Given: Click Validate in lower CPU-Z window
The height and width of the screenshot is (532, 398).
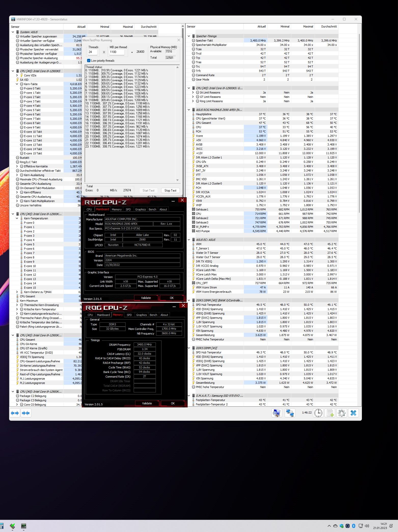Looking at the screenshot, I should [x=147, y=403].
